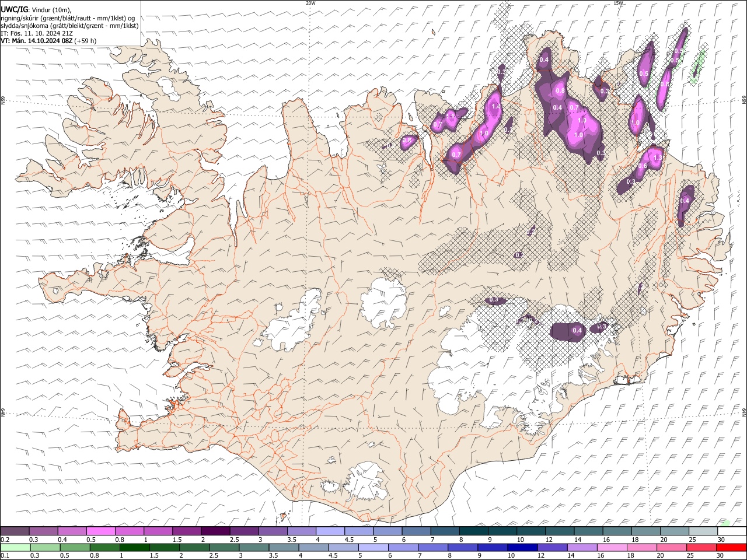Click the UWC/IG title text
This screenshot has width=747, height=560.
pyautogui.click(x=14, y=9)
